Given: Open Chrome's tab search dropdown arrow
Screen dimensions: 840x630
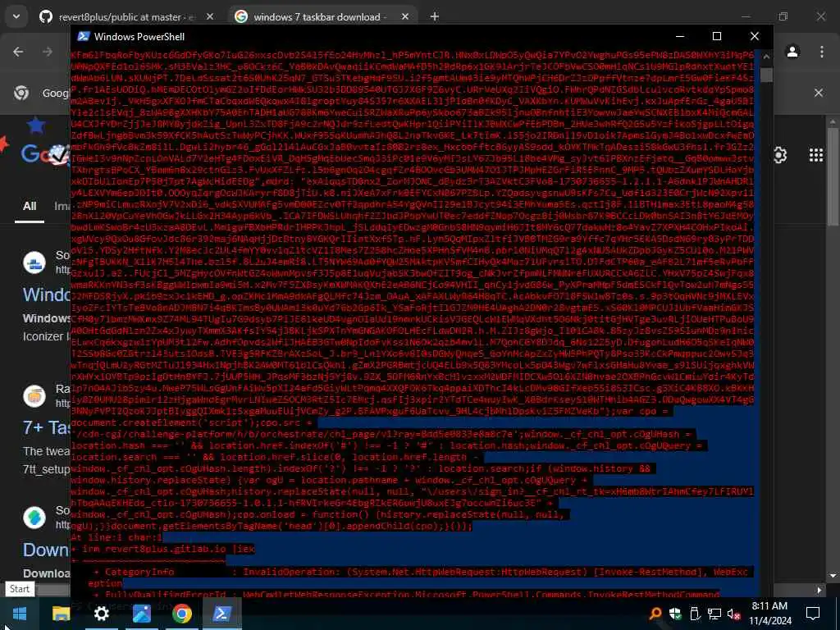Looking at the screenshot, I should pyautogui.click(x=16, y=16).
